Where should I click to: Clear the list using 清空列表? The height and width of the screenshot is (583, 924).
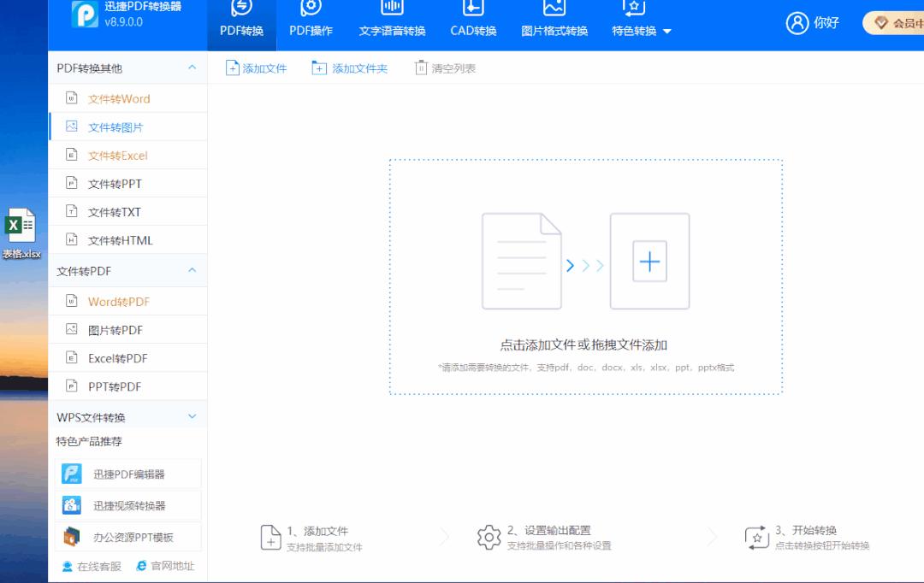[445, 67]
